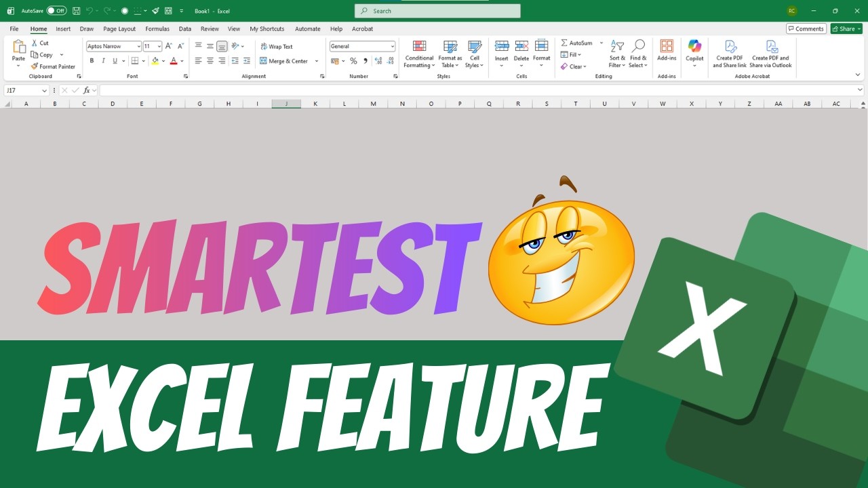
Task: Open the Aptos Narrow font name dropdown
Action: click(138, 46)
